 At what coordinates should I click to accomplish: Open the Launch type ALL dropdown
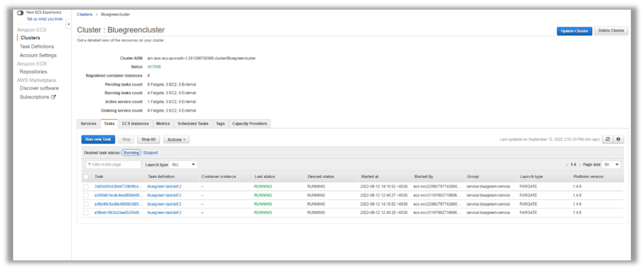click(x=184, y=164)
